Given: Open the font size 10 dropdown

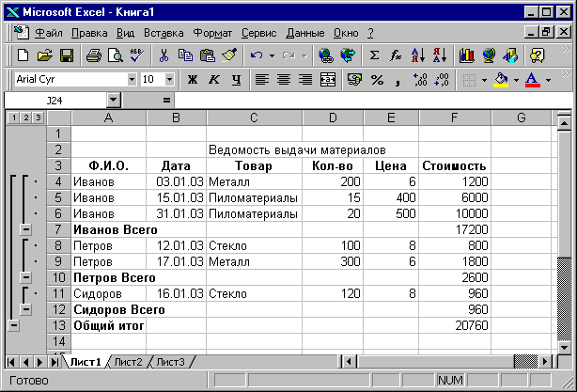Looking at the screenshot, I should click(x=169, y=79).
